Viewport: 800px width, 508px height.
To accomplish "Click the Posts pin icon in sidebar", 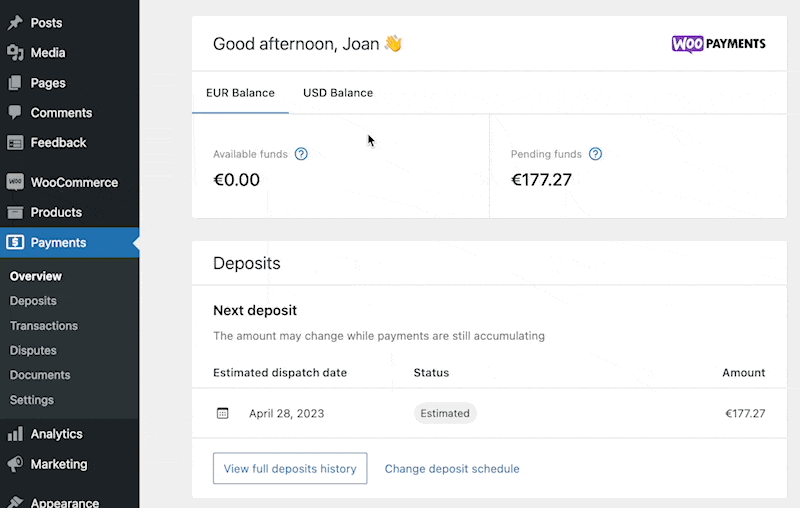I will click(x=15, y=22).
